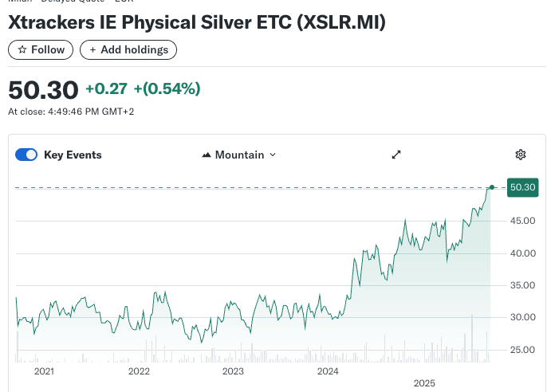
Task: Click the green dot at latest price point
Action: pyautogui.click(x=492, y=187)
